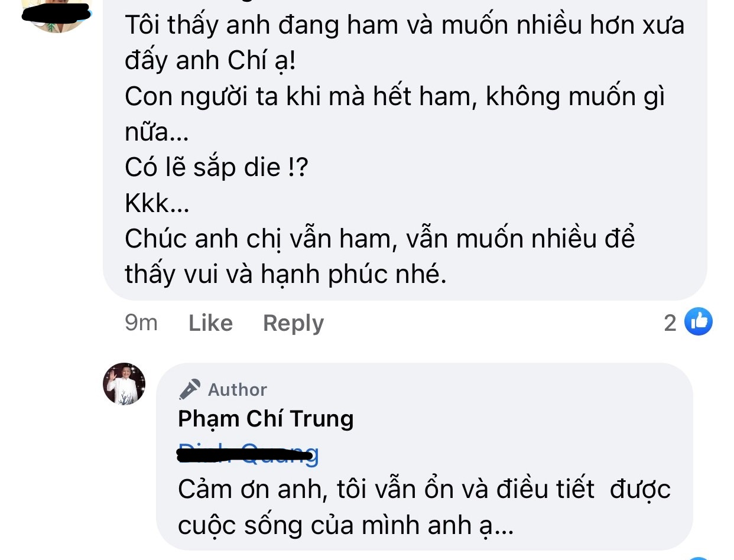Open Phạm Chí Trung's profile via name link
This screenshot has width=734, height=560.
tap(265, 418)
